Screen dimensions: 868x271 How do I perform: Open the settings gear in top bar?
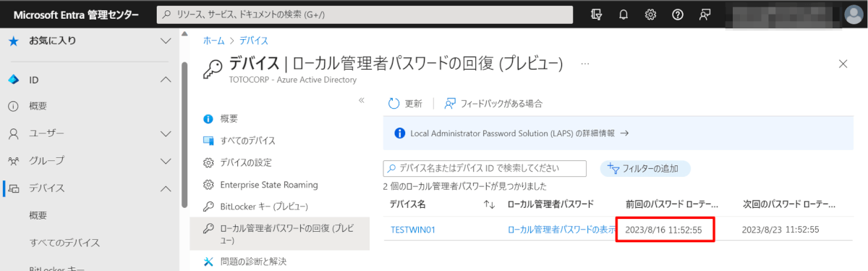pos(651,14)
